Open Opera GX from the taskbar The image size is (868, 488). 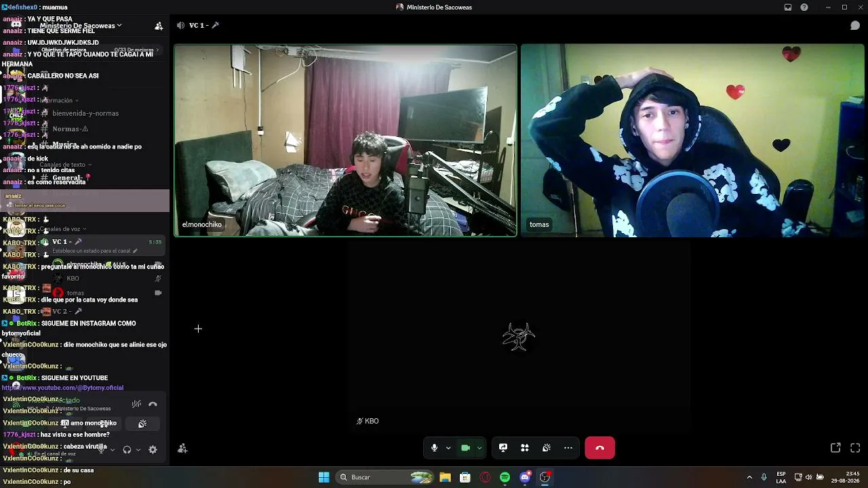(x=485, y=477)
